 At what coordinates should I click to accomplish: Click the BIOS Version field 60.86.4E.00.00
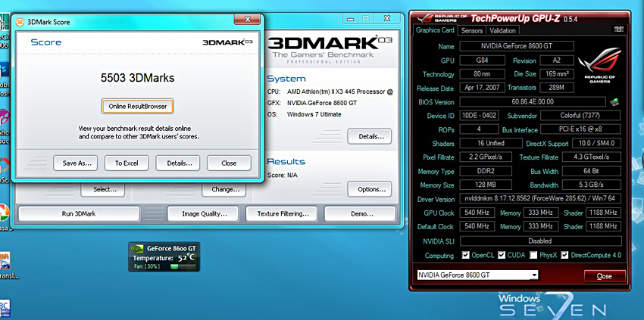tap(533, 101)
